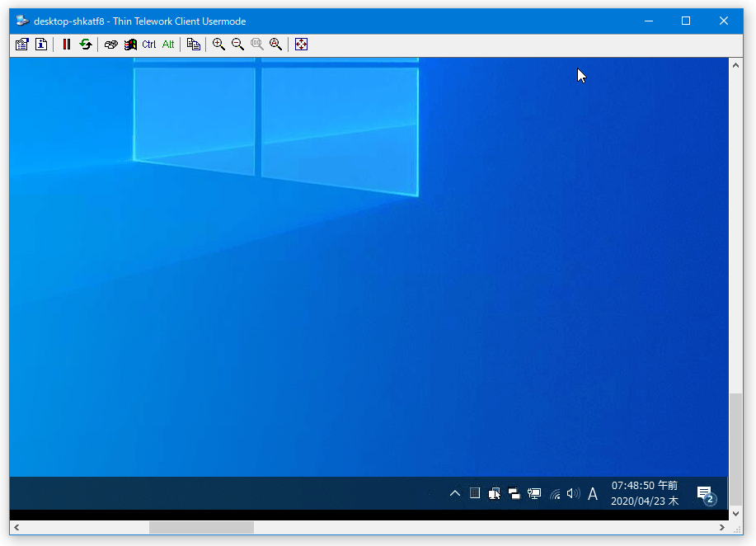Click the Windows key flag icon

point(130,45)
